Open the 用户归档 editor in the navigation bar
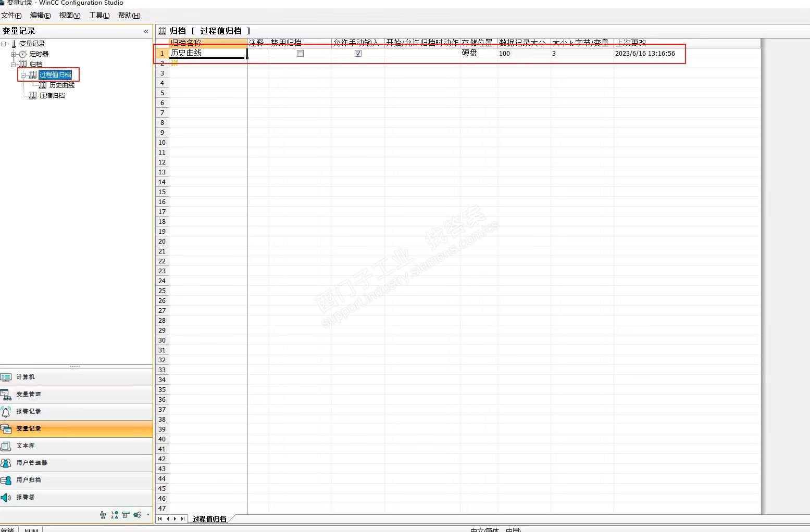The height and width of the screenshot is (532, 810). tap(76, 480)
